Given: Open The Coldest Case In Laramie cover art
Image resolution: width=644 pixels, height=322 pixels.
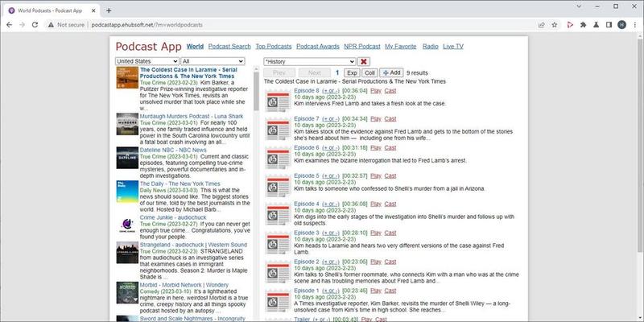Looking at the screenshot, I should point(127,77).
